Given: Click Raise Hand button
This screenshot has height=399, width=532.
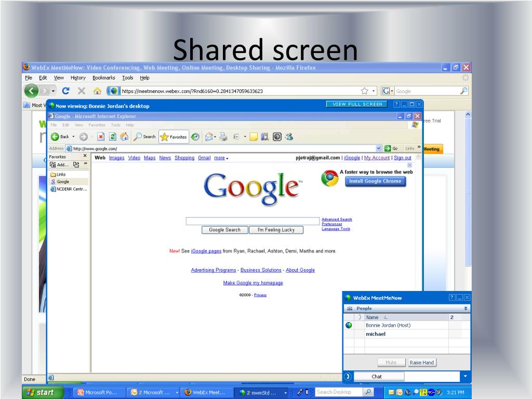Looking at the screenshot, I should pos(422,362).
